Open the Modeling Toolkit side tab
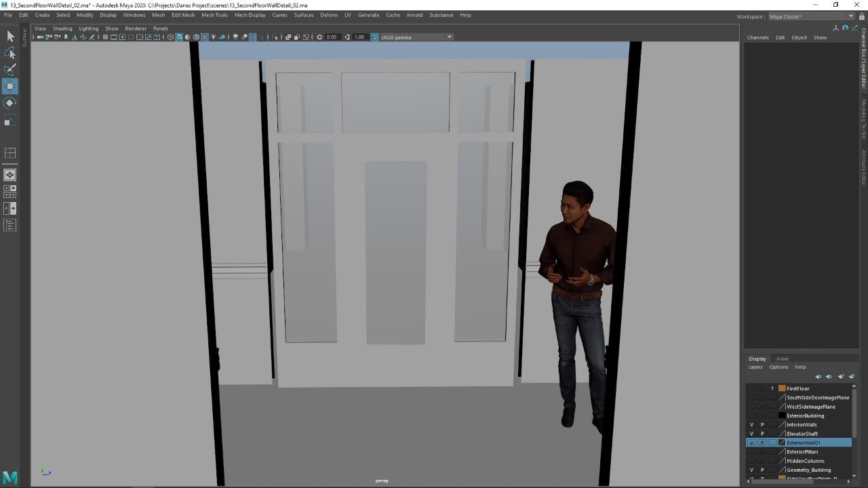 [x=864, y=119]
